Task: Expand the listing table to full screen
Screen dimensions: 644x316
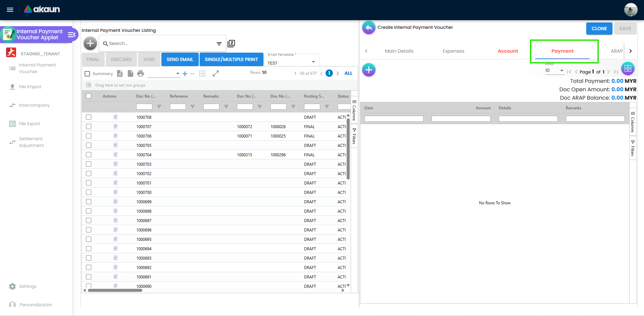Action: 216,73
